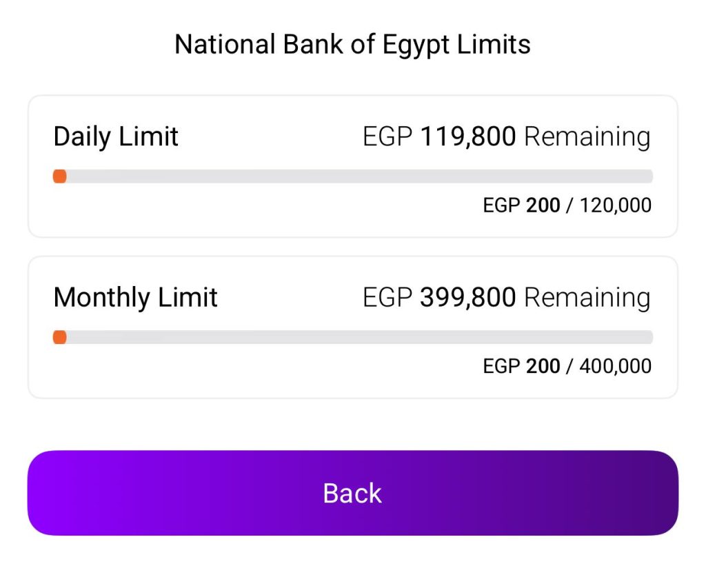The image size is (706, 588).
Task: Click the Daily Limit progress bar
Action: point(353,176)
